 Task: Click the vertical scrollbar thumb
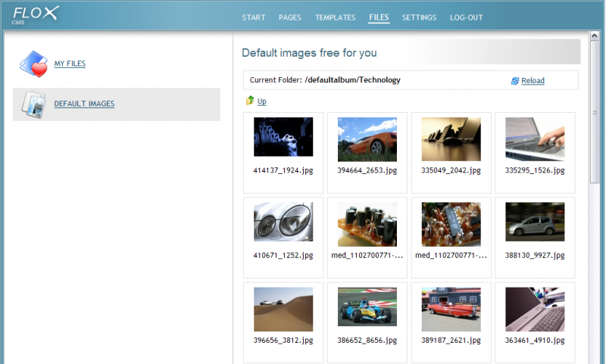[595, 112]
